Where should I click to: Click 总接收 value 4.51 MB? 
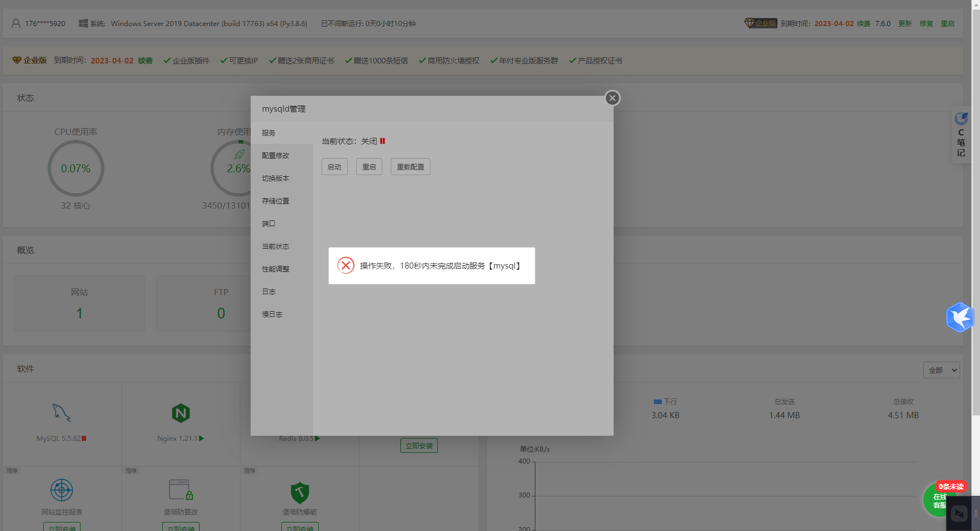(x=903, y=415)
